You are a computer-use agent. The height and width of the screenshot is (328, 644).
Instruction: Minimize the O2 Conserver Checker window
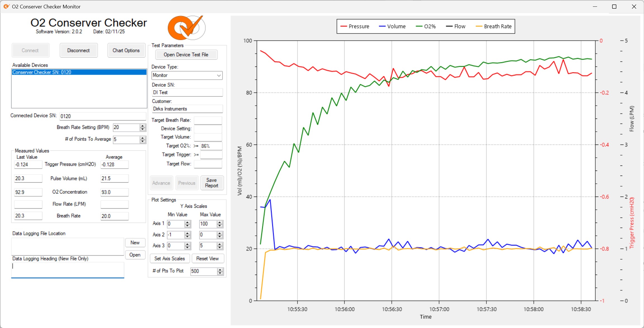[x=595, y=6]
